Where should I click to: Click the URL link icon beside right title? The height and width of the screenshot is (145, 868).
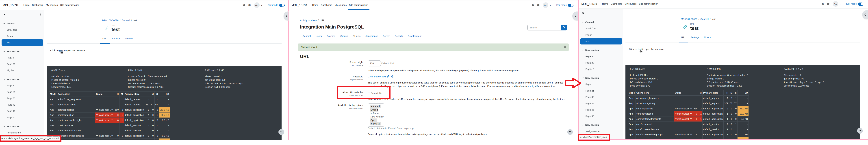click(x=685, y=27)
